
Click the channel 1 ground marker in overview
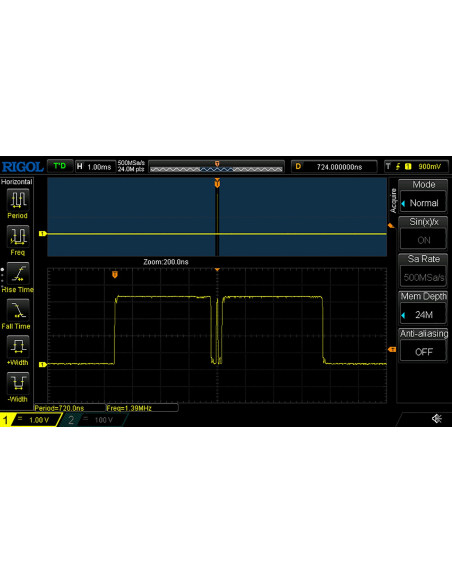pos(42,234)
